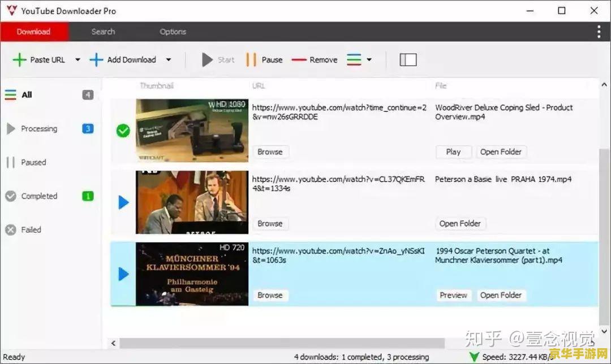Click the green speed arrow icon in status bar

click(x=474, y=357)
